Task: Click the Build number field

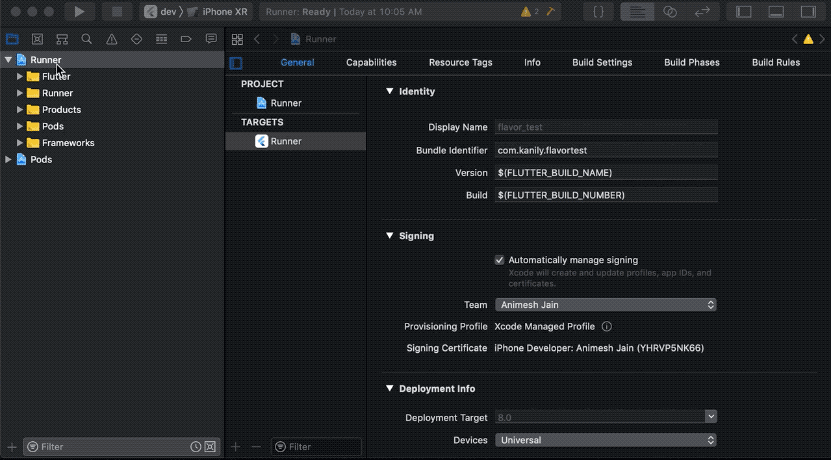Action: tap(606, 195)
